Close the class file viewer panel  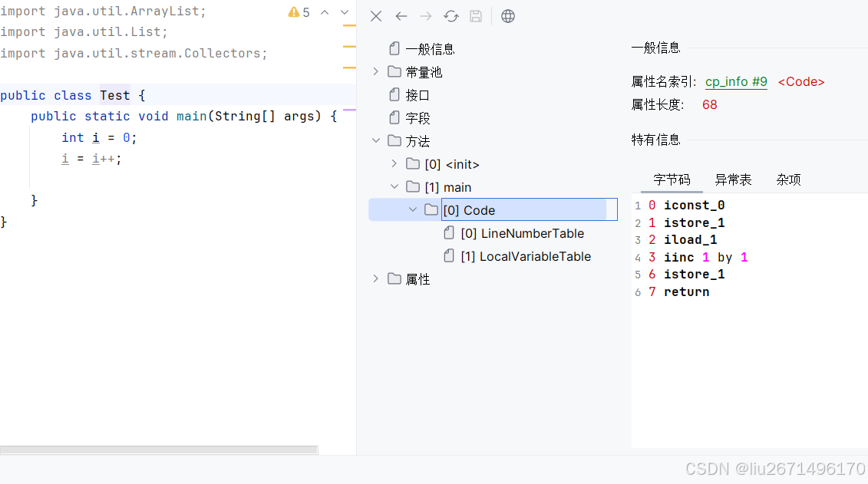point(376,16)
